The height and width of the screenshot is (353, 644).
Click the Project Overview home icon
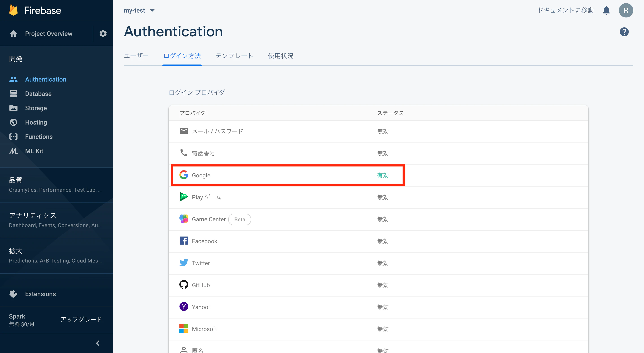click(13, 33)
